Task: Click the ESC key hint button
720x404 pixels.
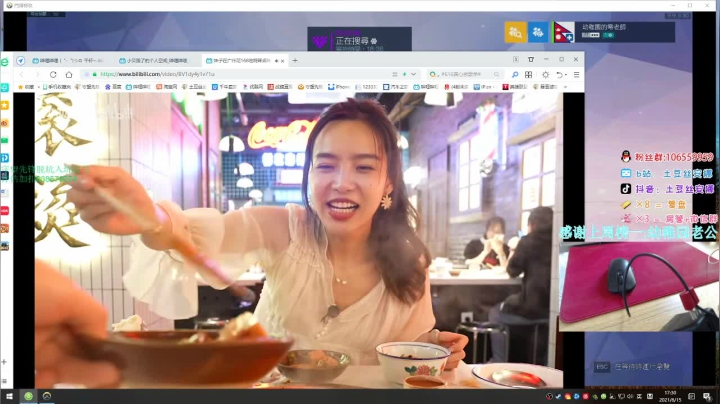Action: click(602, 366)
